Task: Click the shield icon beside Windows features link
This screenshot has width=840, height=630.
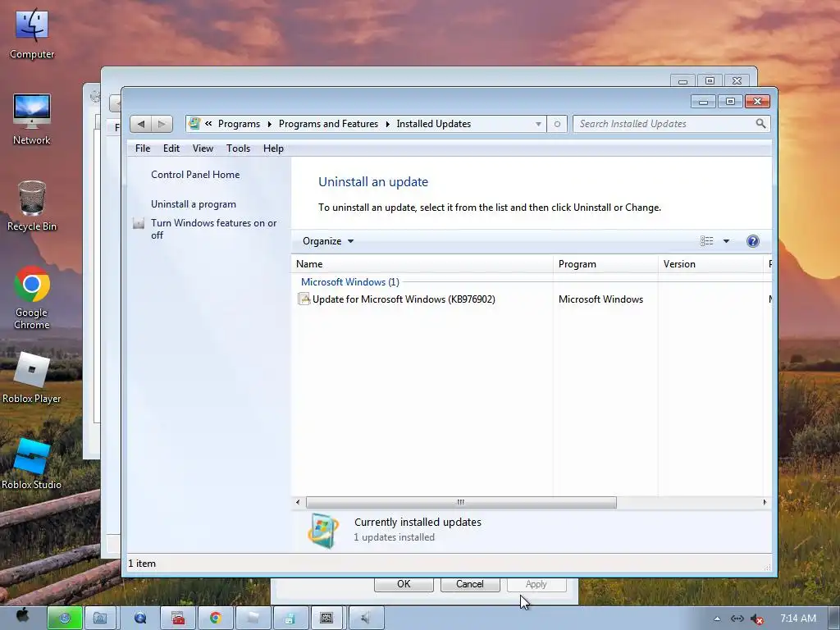Action: [139, 223]
